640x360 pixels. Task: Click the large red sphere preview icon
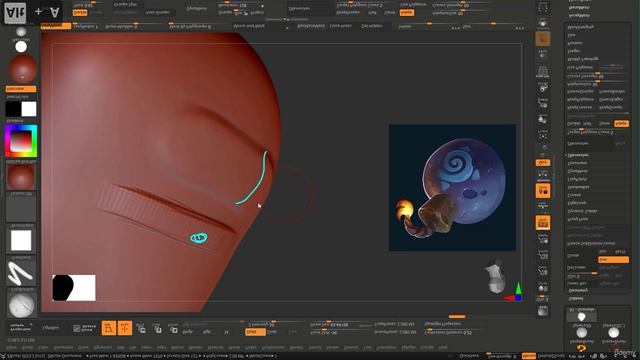[x=22, y=69]
